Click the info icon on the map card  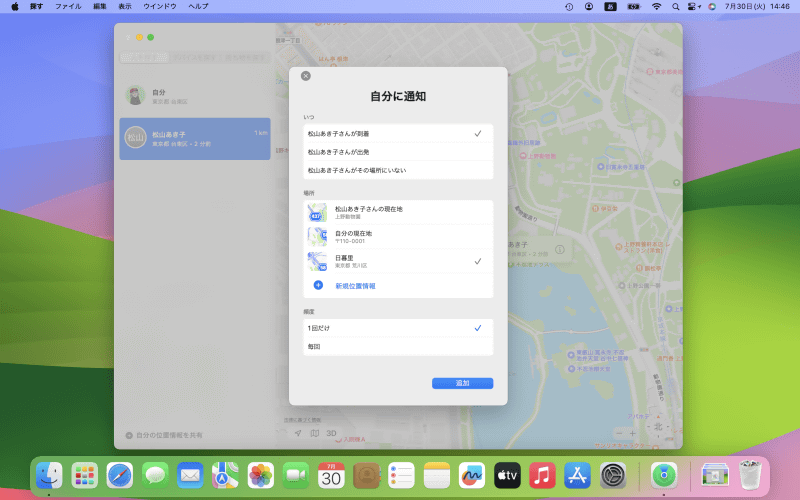pos(560,249)
